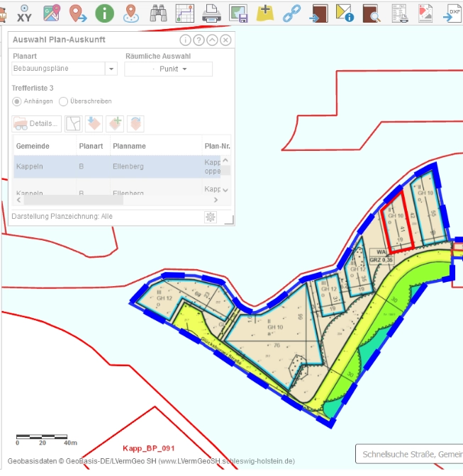This screenshot has width=463, height=476.
Task: Click the yellow note add icon
Action: click(x=265, y=12)
